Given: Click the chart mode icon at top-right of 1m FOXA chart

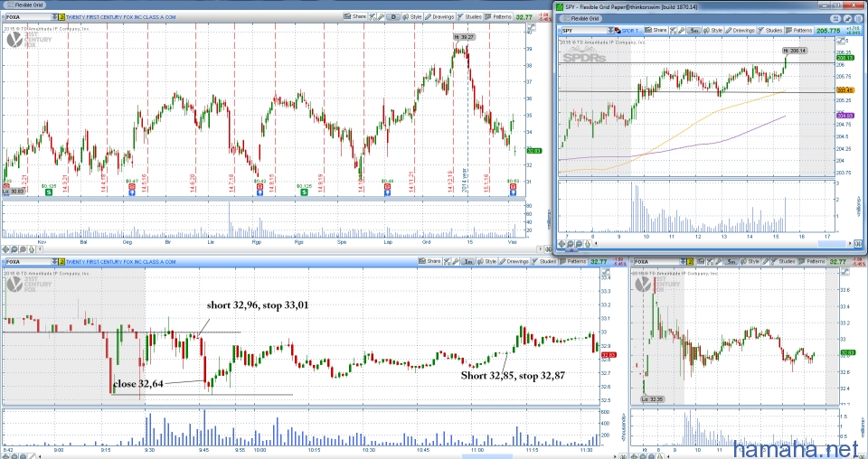Looking at the screenshot, I should click(x=605, y=272).
